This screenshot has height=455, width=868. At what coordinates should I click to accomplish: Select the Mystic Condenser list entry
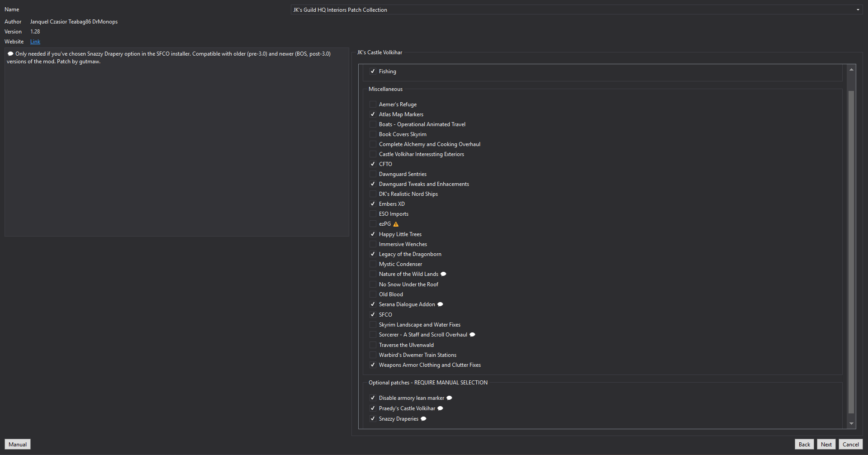[x=400, y=264]
